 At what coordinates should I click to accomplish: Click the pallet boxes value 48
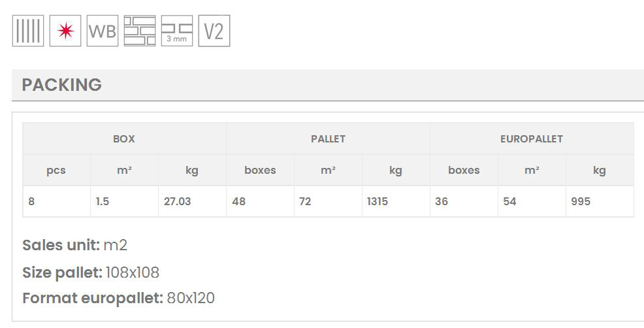point(239,201)
